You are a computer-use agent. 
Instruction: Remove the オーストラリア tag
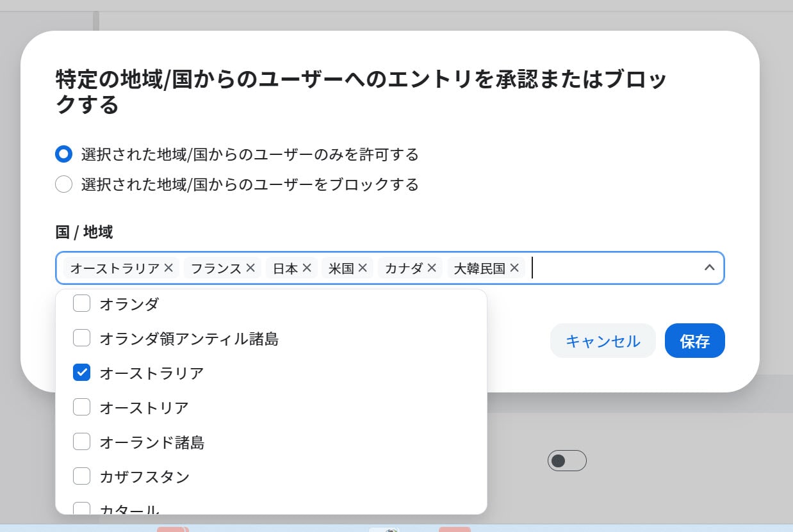pos(168,268)
